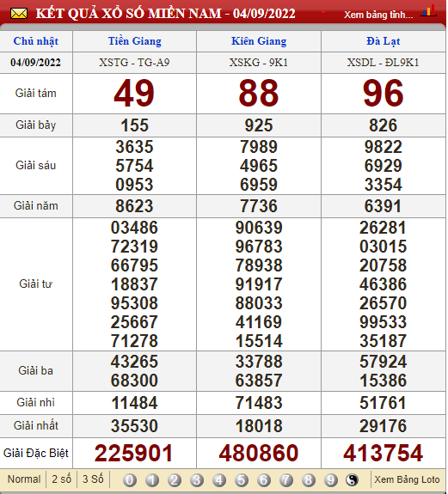
Task: Click the 'Giải tám' row label
Action: point(35,94)
